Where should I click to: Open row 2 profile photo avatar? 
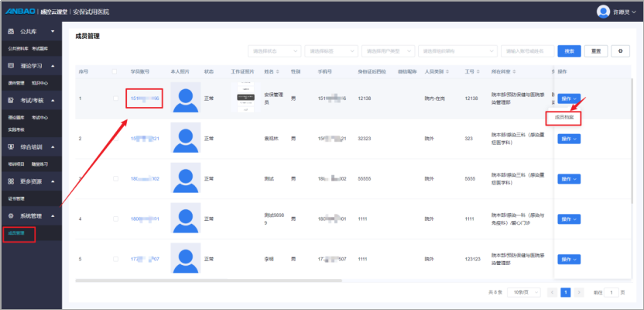pyautogui.click(x=186, y=138)
